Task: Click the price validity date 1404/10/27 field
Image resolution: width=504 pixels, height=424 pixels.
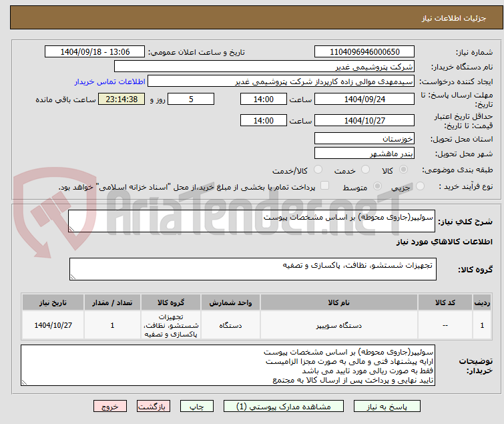Action: 364,121
